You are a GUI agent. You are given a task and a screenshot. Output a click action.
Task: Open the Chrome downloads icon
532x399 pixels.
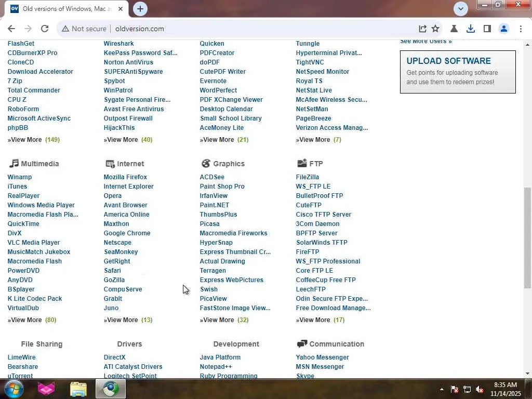click(470, 29)
